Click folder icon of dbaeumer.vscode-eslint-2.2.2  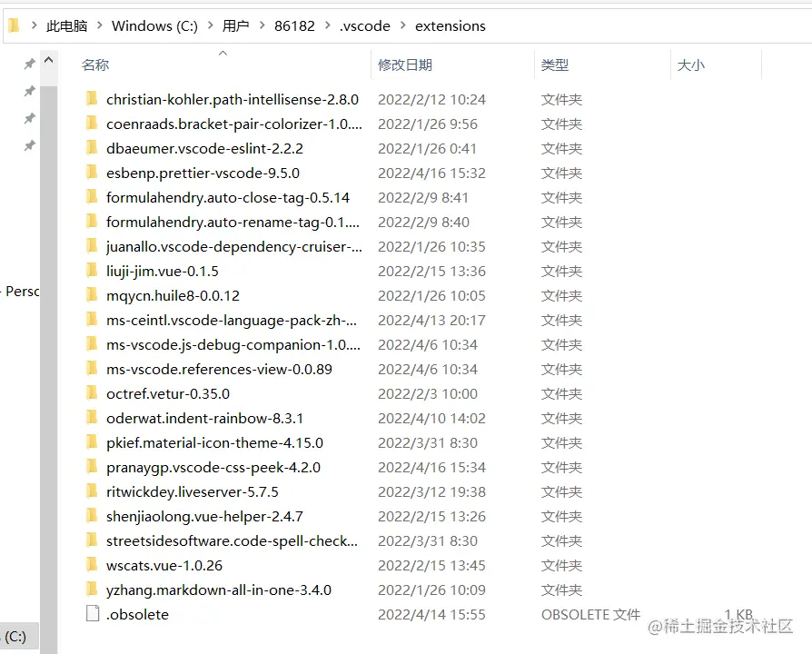pyautogui.click(x=92, y=147)
